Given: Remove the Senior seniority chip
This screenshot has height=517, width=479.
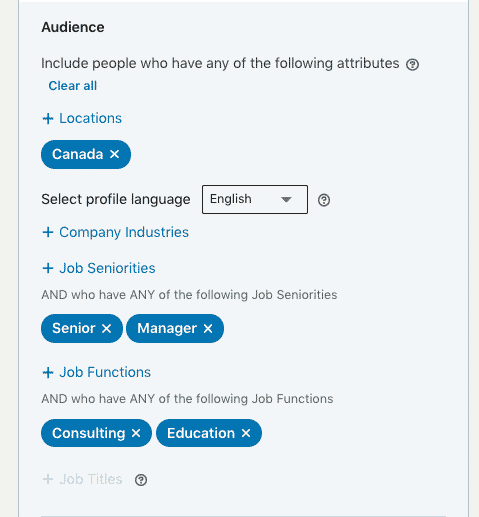Looking at the screenshot, I should coord(106,329).
